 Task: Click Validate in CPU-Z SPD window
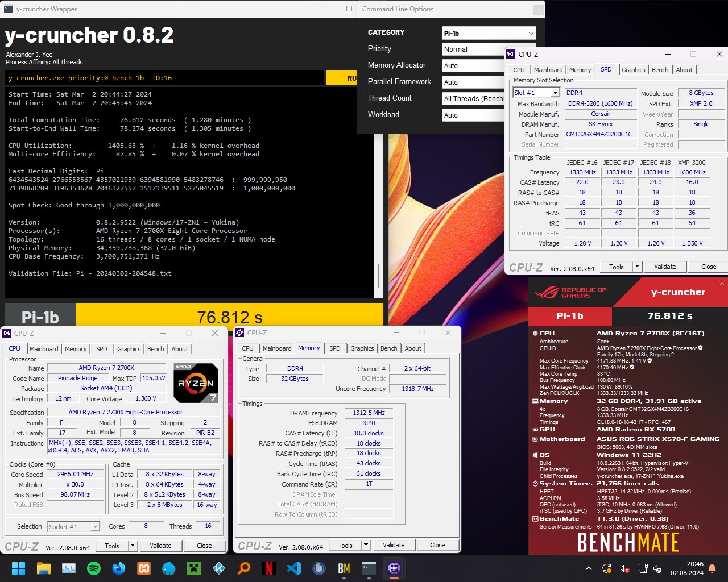(665, 267)
